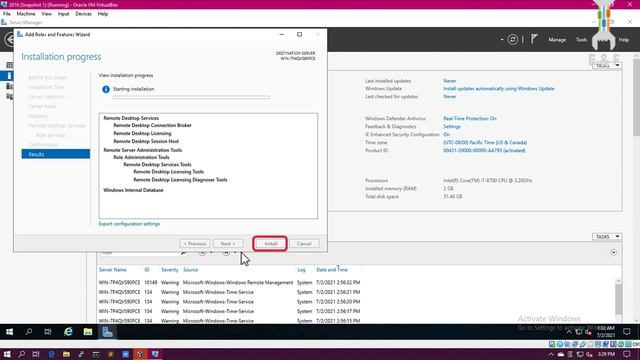Click the VM tray network icon
The width and height of the screenshot is (640, 360).
578,332
